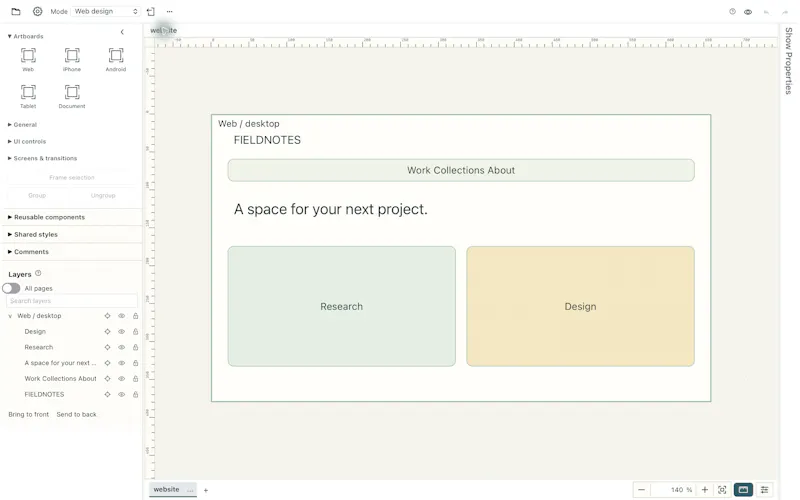Lock the Research layer
This screenshot has width=800, height=500.
136,347
